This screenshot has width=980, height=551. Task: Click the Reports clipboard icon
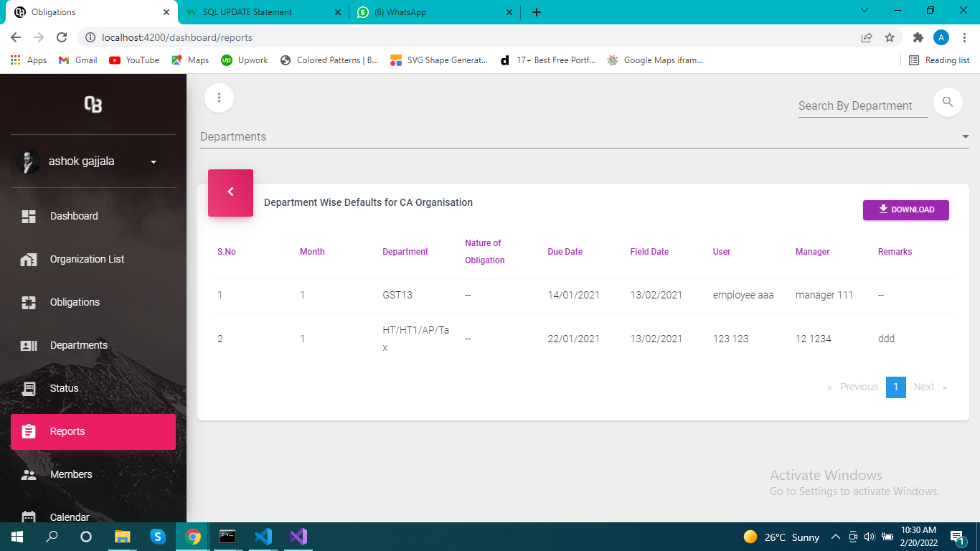pos(29,431)
